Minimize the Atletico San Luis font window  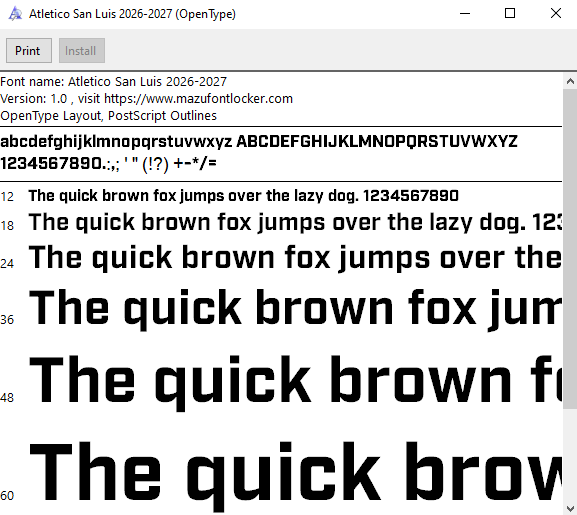(465, 14)
